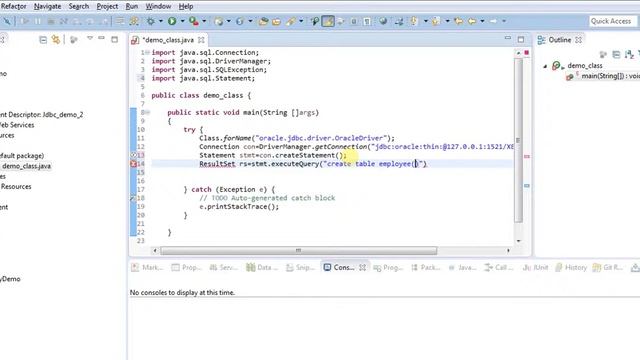Click the editor horizontal scrollbar thumb
The height and width of the screenshot is (360, 640).
pos(298,250)
